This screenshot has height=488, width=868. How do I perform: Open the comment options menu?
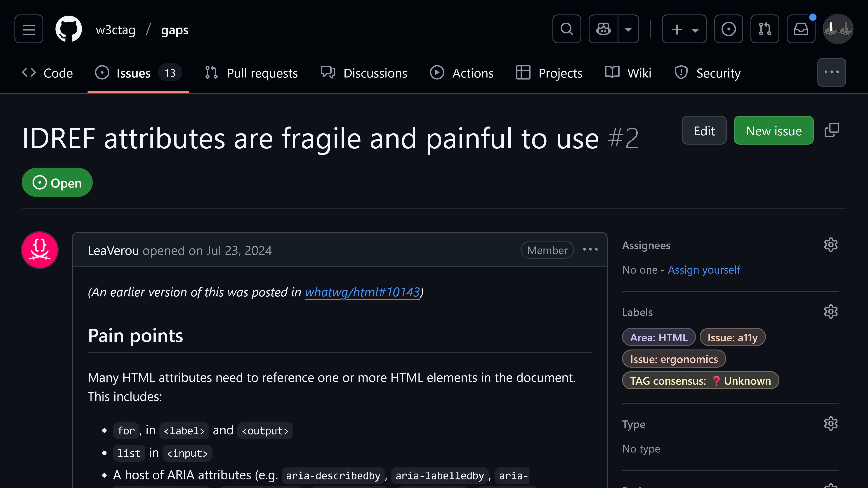pyautogui.click(x=590, y=250)
